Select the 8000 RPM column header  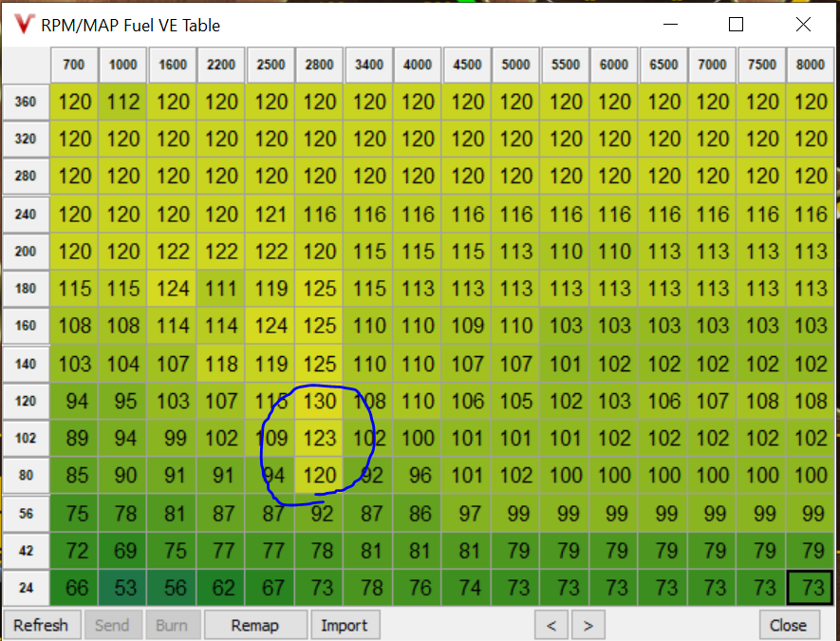coord(811,65)
